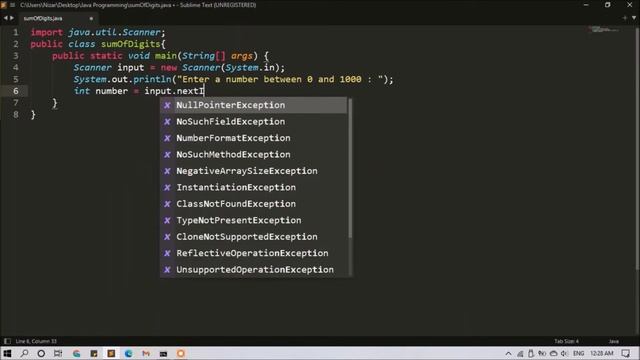The height and width of the screenshot is (360, 640).
Task: Click the snippet icon beside NoSuchMethodException
Action: point(167,155)
